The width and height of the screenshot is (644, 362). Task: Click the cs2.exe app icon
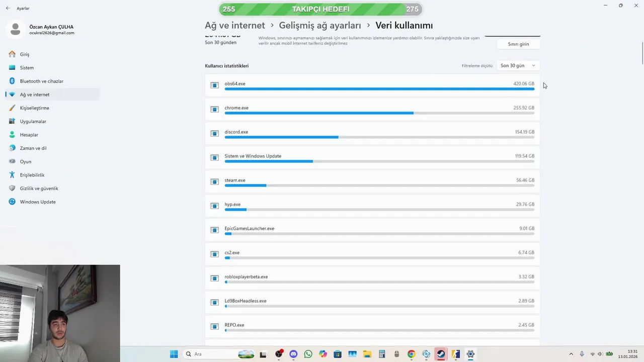click(x=215, y=254)
